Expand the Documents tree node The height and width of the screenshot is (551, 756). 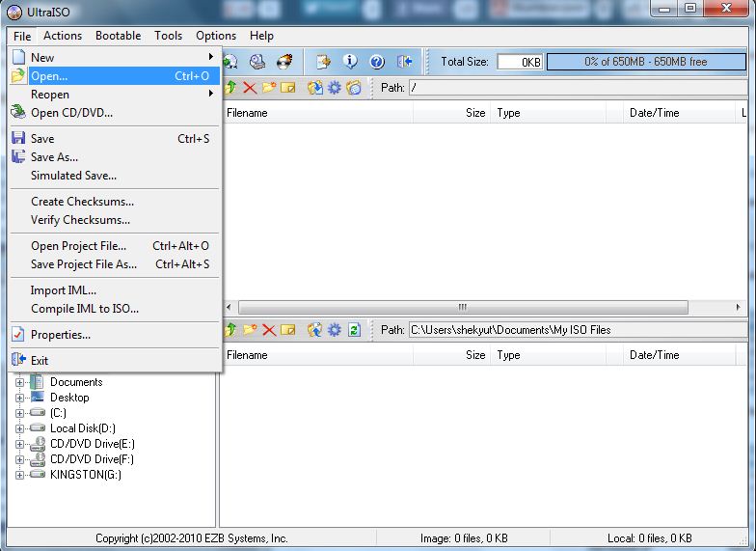[x=19, y=382]
